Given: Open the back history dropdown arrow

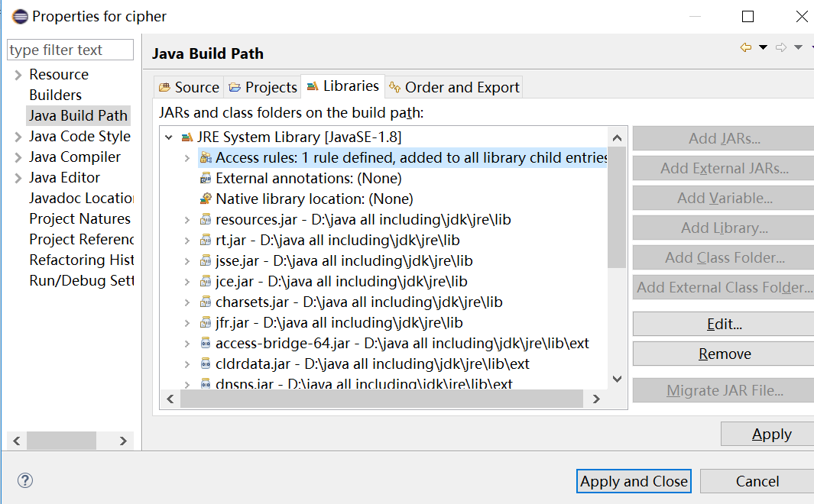Looking at the screenshot, I should pyautogui.click(x=763, y=47).
